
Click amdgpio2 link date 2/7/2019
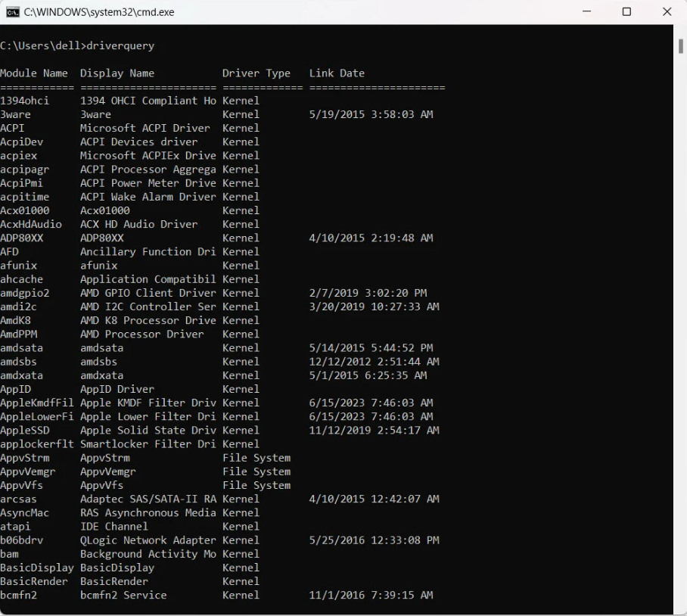pyautogui.click(x=368, y=293)
